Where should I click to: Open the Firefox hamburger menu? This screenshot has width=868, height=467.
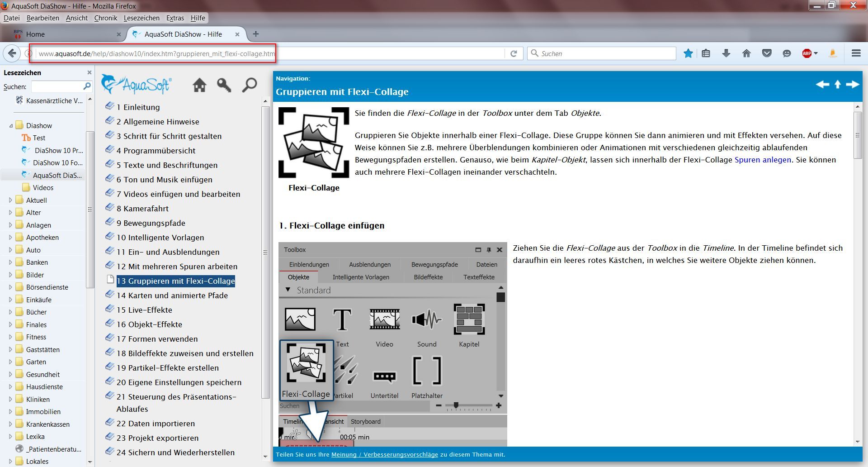(x=856, y=53)
